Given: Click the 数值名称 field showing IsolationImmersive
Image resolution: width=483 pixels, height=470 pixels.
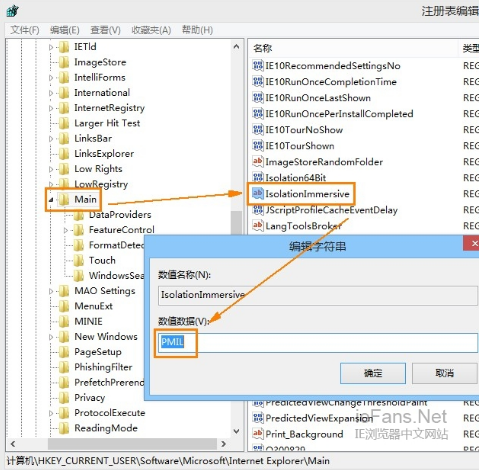Looking at the screenshot, I should [x=318, y=295].
